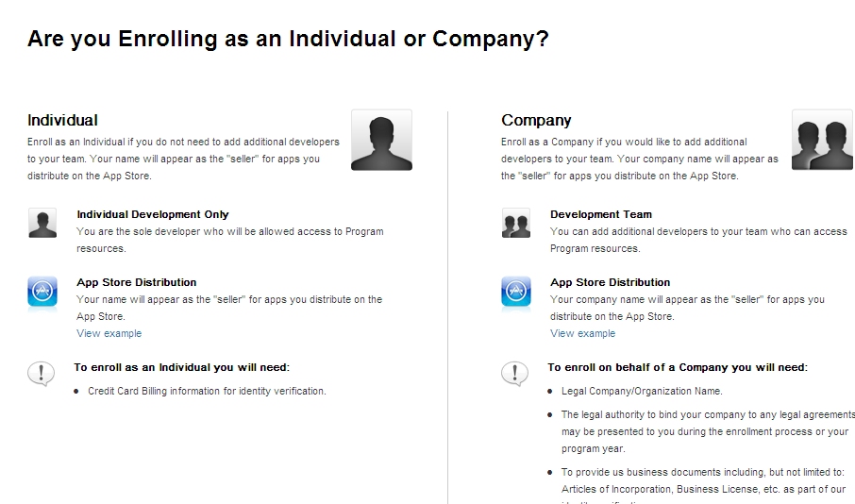The height and width of the screenshot is (504, 855).
Task: Select the Individual Development Only title
Action: point(153,214)
